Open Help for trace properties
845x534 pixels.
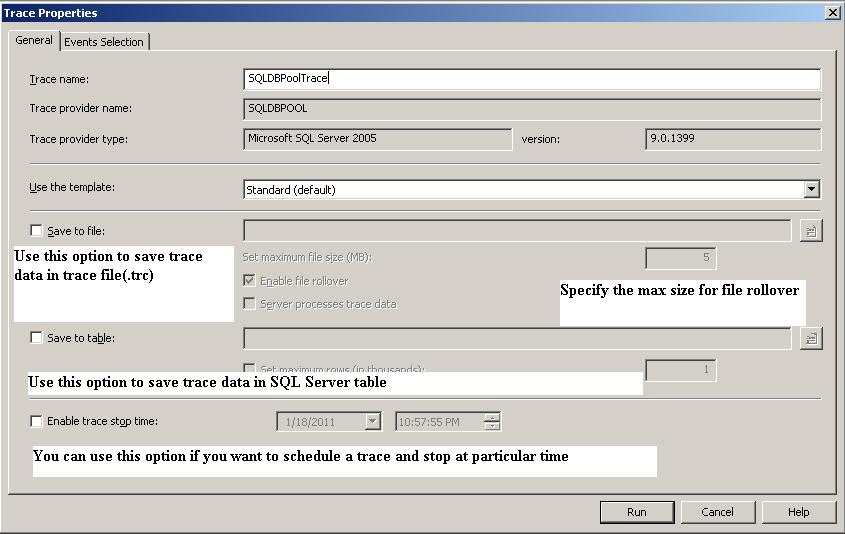(x=798, y=512)
